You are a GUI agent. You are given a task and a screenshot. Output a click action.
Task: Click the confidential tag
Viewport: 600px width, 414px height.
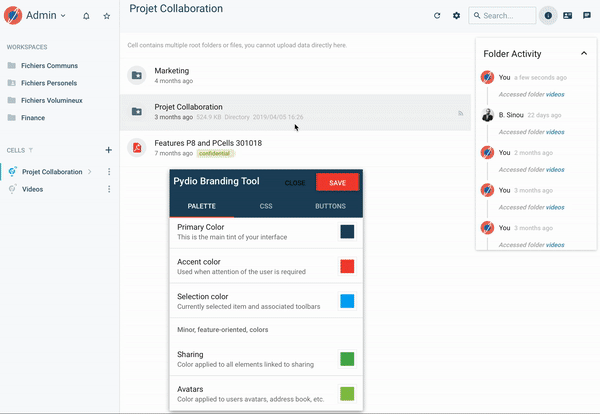pyautogui.click(x=214, y=153)
